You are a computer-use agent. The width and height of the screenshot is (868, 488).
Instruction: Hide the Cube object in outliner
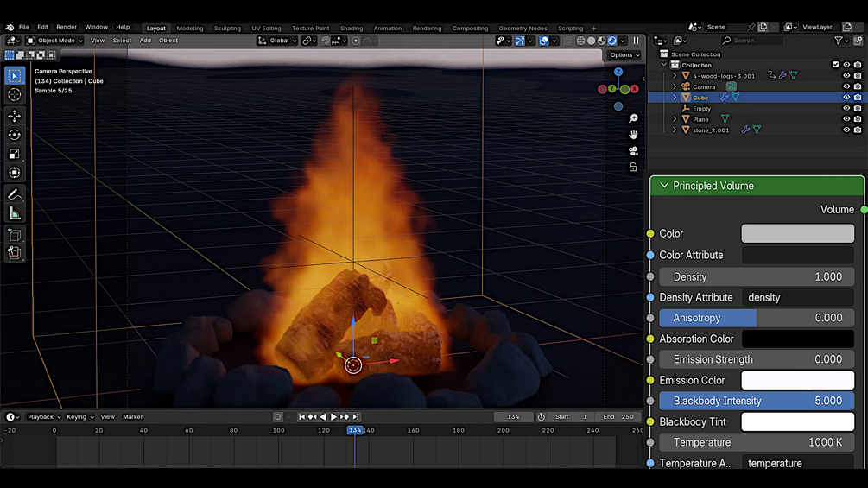[846, 98]
